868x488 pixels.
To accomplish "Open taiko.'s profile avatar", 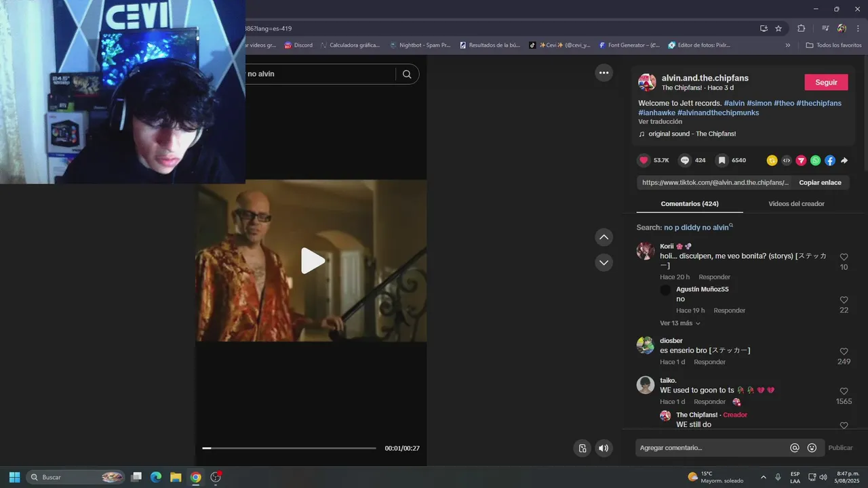I will pyautogui.click(x=646, y=385).
